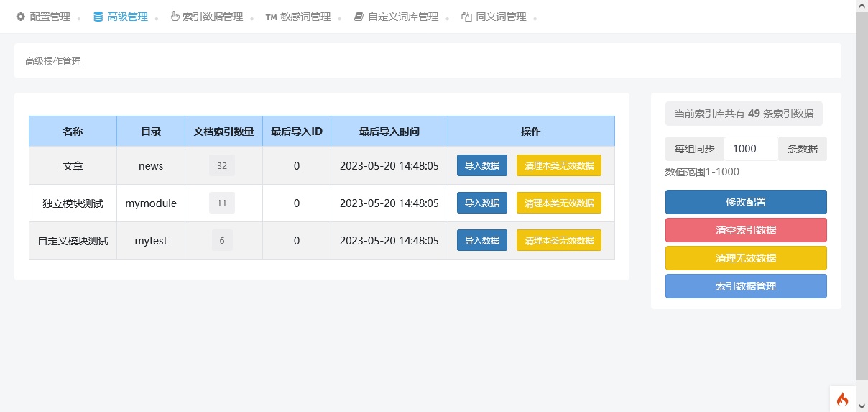Viewport: 868px width, 412px height.
Task: Switch to the 敏感词管理 tab
Action: (x=298, y=17)
